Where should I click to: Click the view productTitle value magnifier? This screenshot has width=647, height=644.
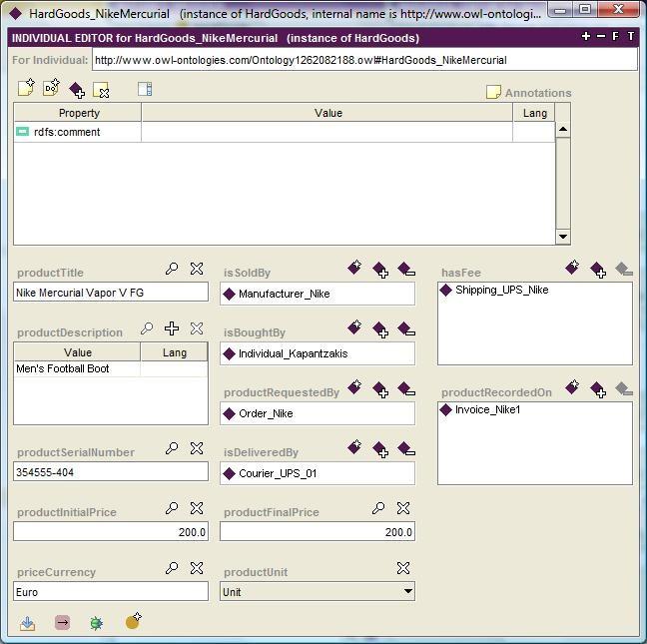[172, 269]
